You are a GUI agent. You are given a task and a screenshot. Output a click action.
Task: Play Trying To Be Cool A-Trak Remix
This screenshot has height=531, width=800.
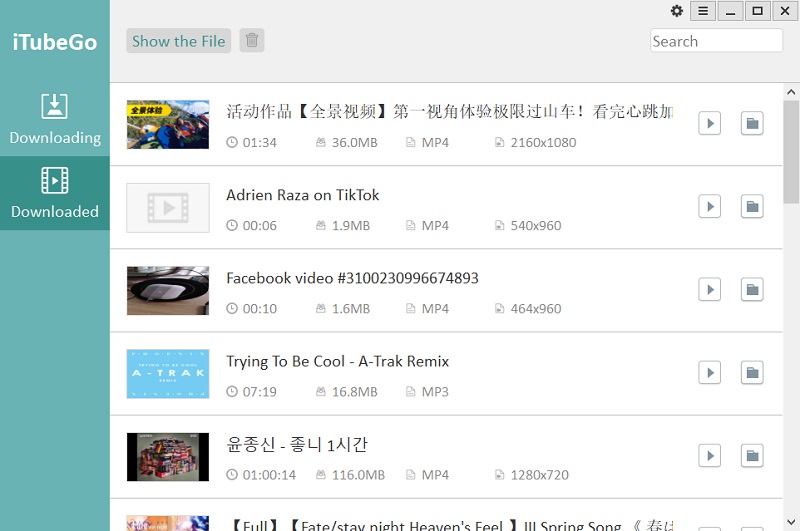point(709,372)
